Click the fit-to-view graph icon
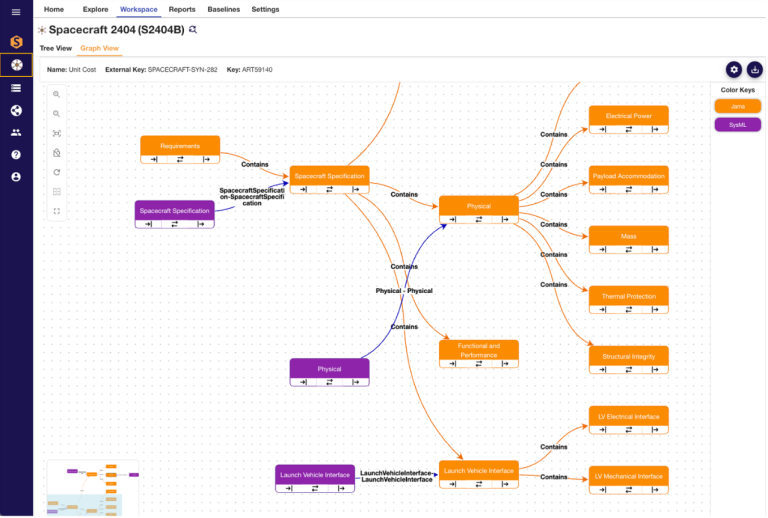The height and width of the screenshot is (518, 768). pyautogui.click(x=57, y=134)
